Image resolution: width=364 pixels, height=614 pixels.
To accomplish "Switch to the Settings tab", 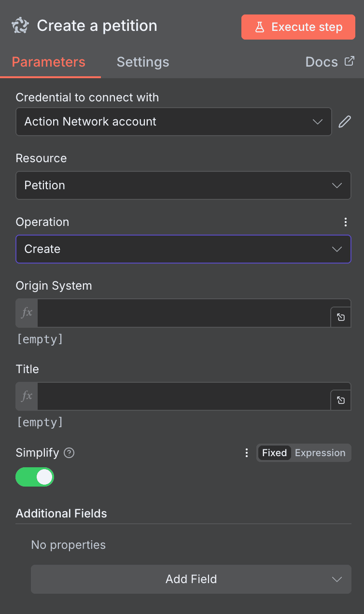I will [142, 62].
